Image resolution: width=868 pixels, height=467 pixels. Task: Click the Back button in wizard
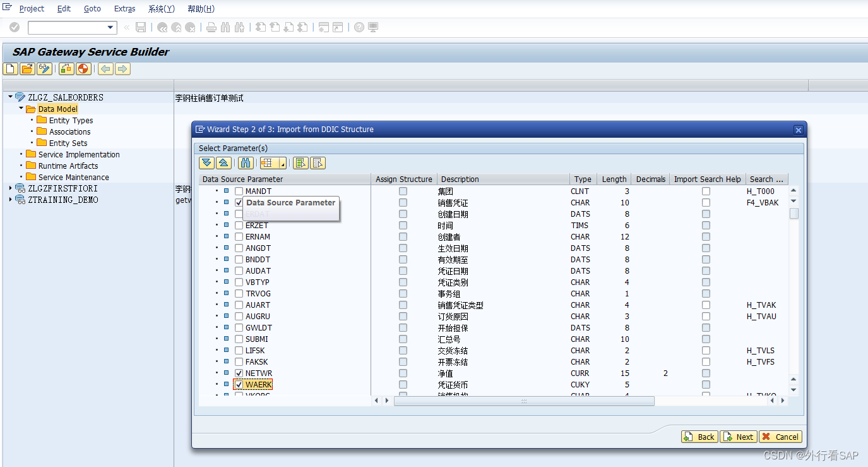pyautogui.click(x=699, y=437)
